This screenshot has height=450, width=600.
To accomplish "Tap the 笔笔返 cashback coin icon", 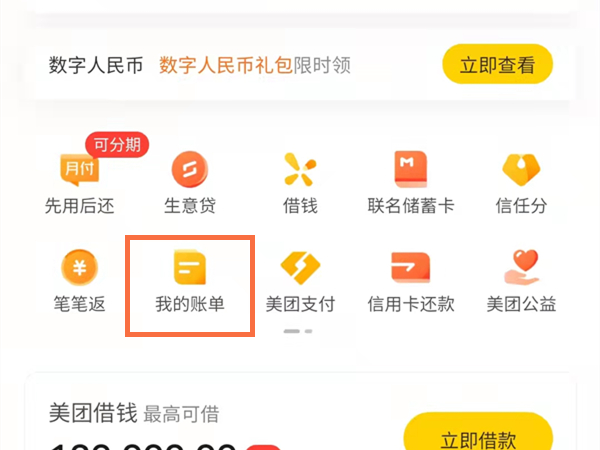I will pyautogui.click(x=80, y=267).
